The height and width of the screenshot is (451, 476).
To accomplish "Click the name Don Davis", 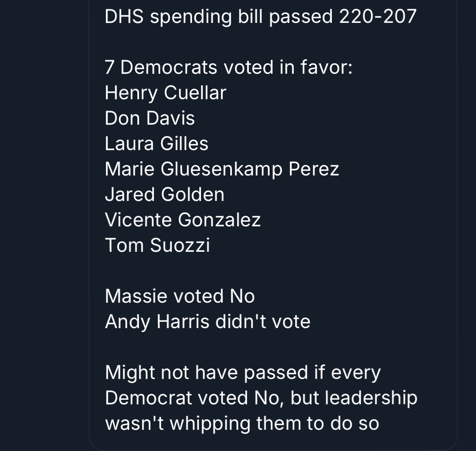I will [x=150, y=118].
